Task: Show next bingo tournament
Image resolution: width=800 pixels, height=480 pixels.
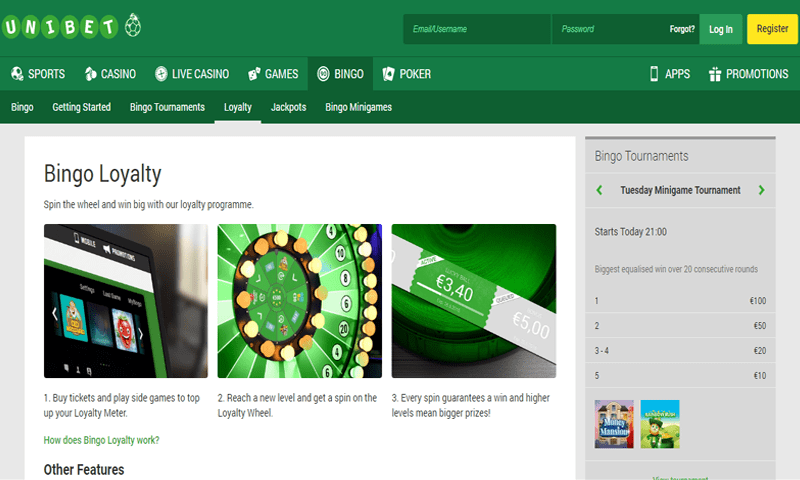Action: [761, 190]
